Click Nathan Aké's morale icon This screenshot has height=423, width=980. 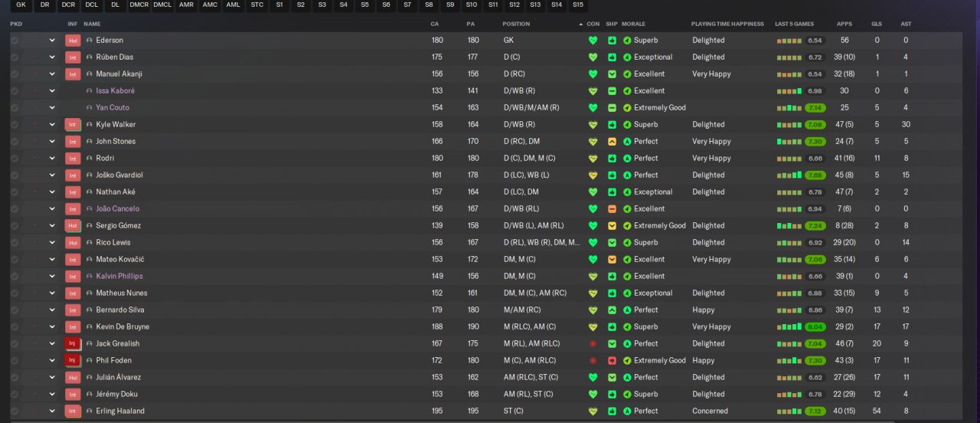[x=627, y=192]
